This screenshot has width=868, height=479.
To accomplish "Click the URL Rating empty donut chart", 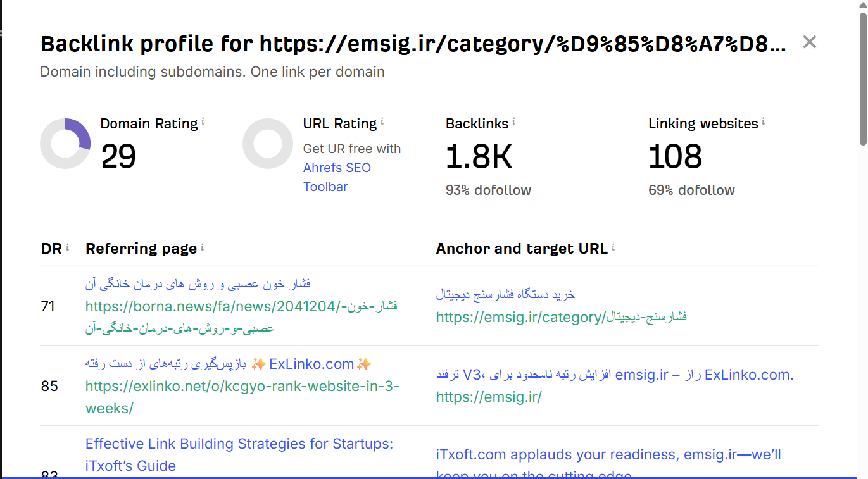I will coord(268,144).
